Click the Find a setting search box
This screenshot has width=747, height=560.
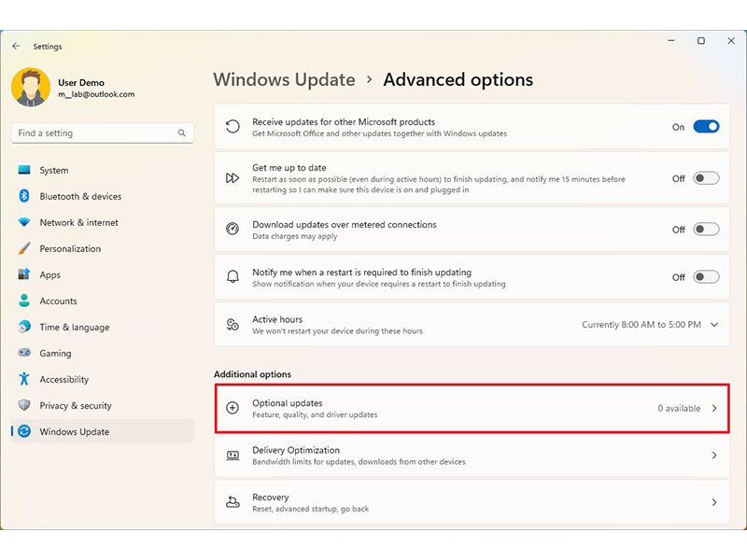coord(103,133)
